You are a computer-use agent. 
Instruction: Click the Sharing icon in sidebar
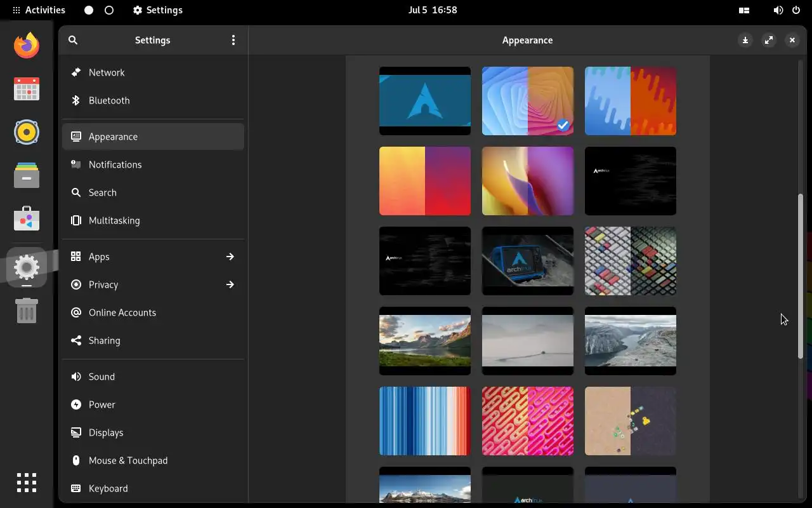(76, 340)
